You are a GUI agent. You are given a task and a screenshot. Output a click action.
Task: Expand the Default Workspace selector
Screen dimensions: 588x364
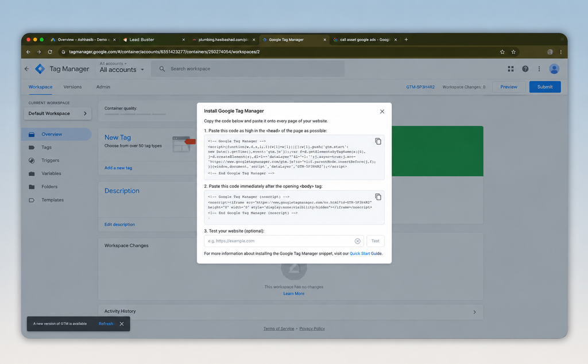tap(58, 114)
